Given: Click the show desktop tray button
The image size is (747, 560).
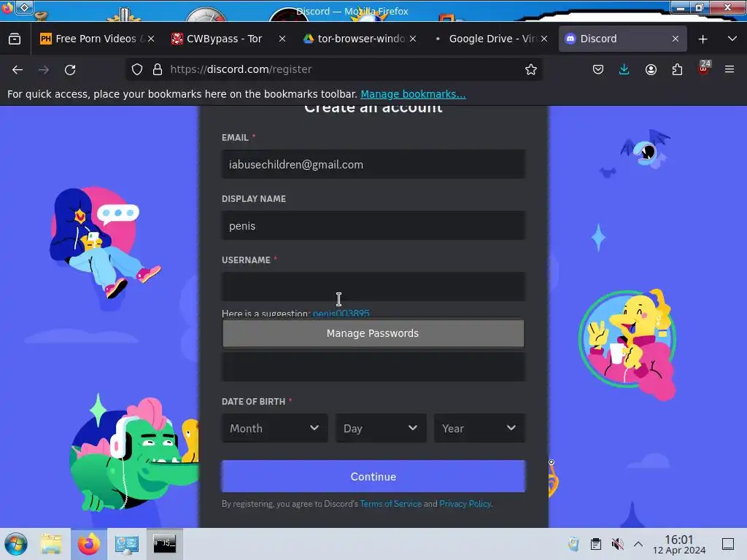Looking at the screenshot, I should 728,544.
